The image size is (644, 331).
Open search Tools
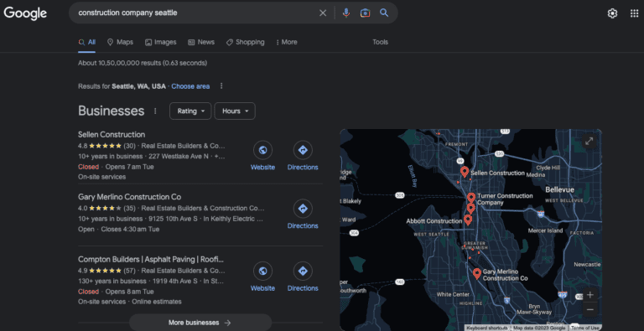point(380,42)
